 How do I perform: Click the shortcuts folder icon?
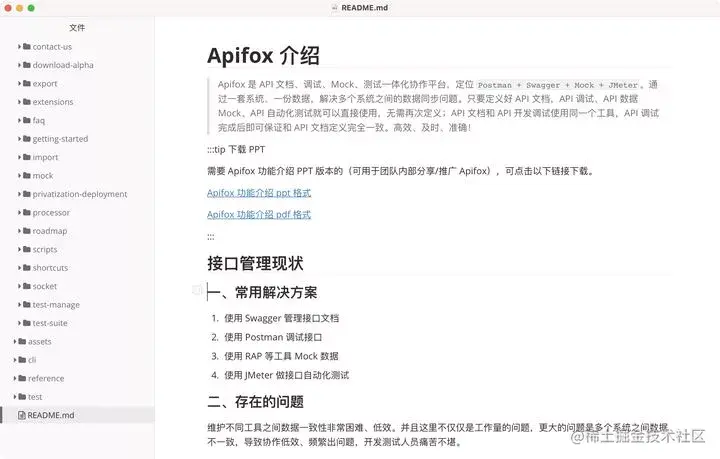point(27,268)
